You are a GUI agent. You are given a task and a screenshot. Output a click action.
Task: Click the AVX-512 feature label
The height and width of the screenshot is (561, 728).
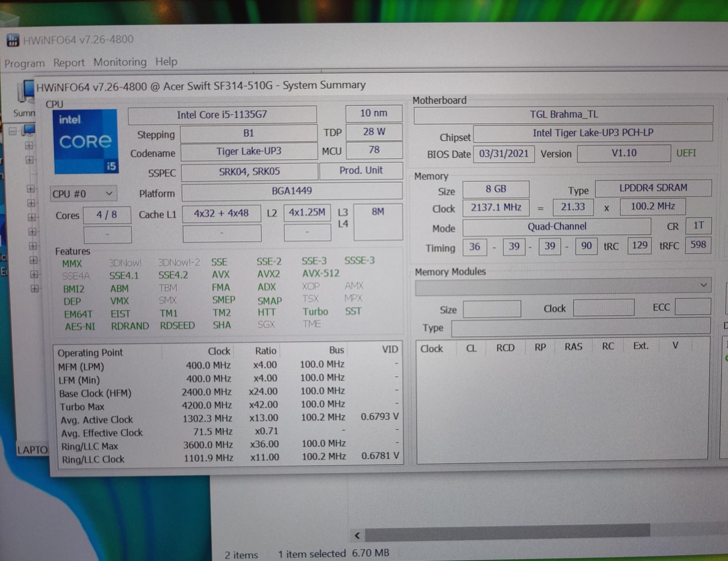(x=321, y=273)
